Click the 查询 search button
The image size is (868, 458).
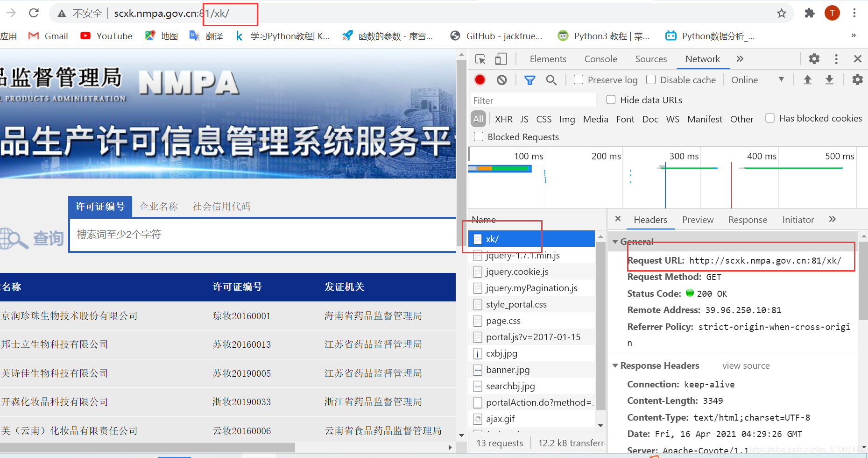tap(32, 238)
